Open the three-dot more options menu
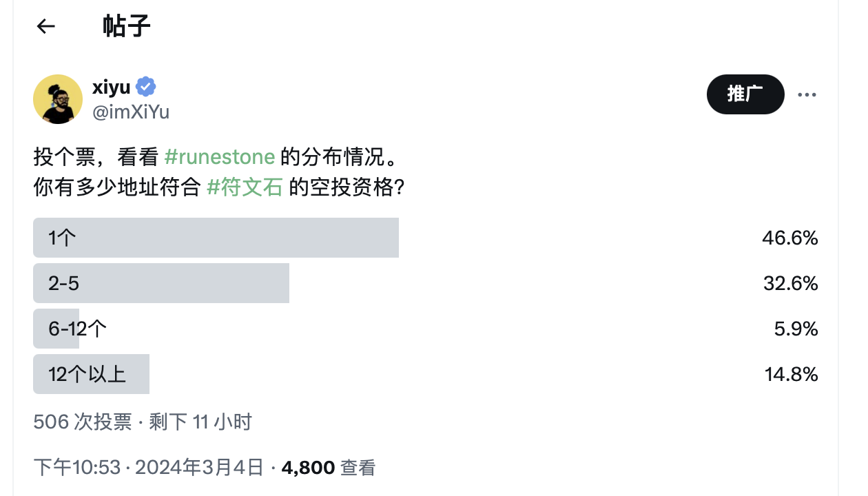This screenshot has height=496, width=868. pyautogui.click(x=807, y=94)
